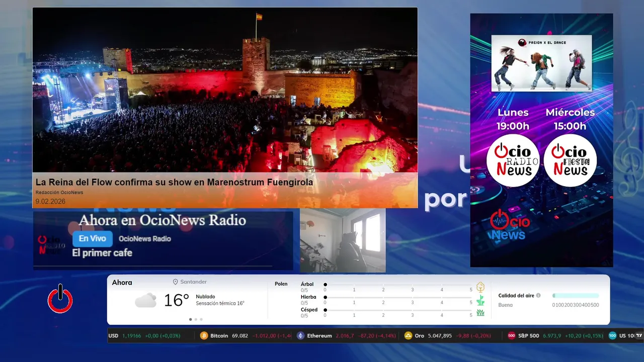Click the Ahora weather heading
Viewport: 644px width, 362px height.
pyautogui.click(x=122, y=283)
